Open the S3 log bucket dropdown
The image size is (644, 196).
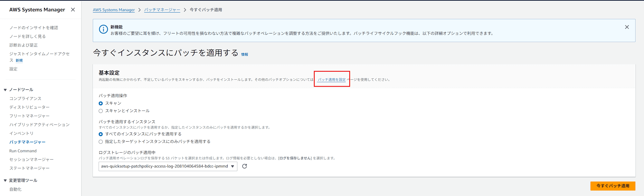(168, 166)
